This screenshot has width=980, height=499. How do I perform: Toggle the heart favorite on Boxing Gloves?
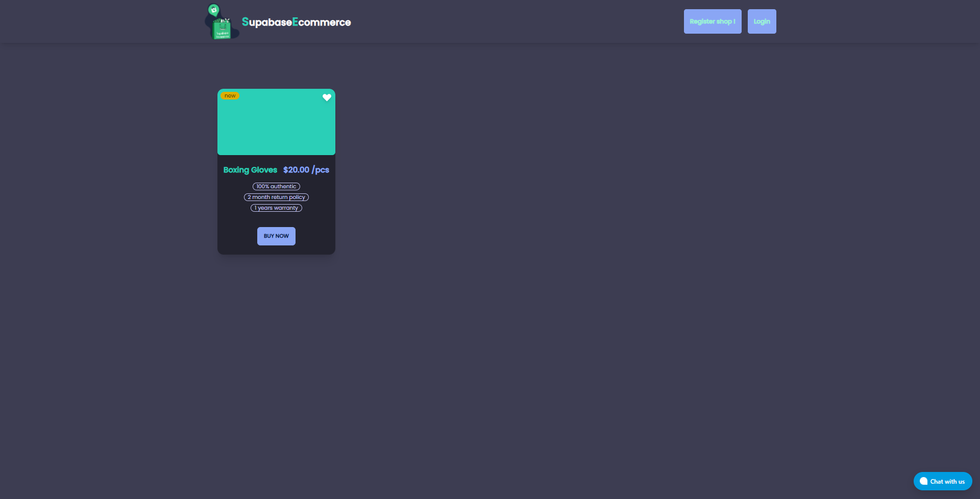[x=327, y=97]
